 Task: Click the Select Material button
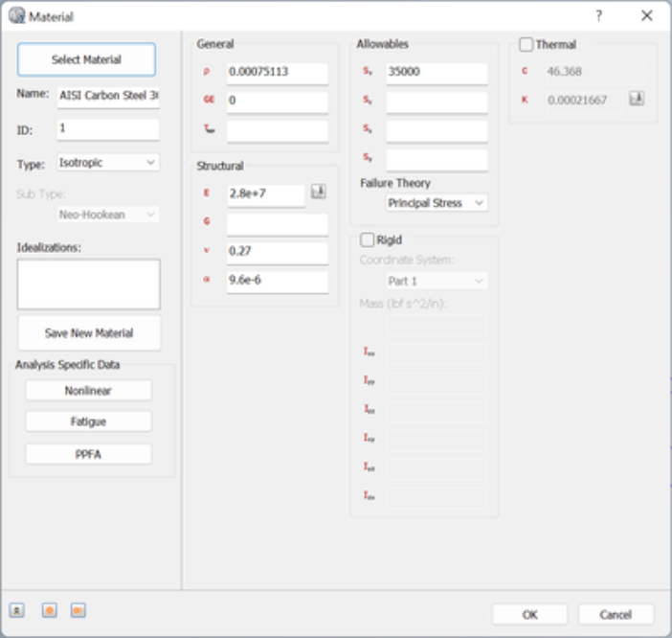pos(86,59)
